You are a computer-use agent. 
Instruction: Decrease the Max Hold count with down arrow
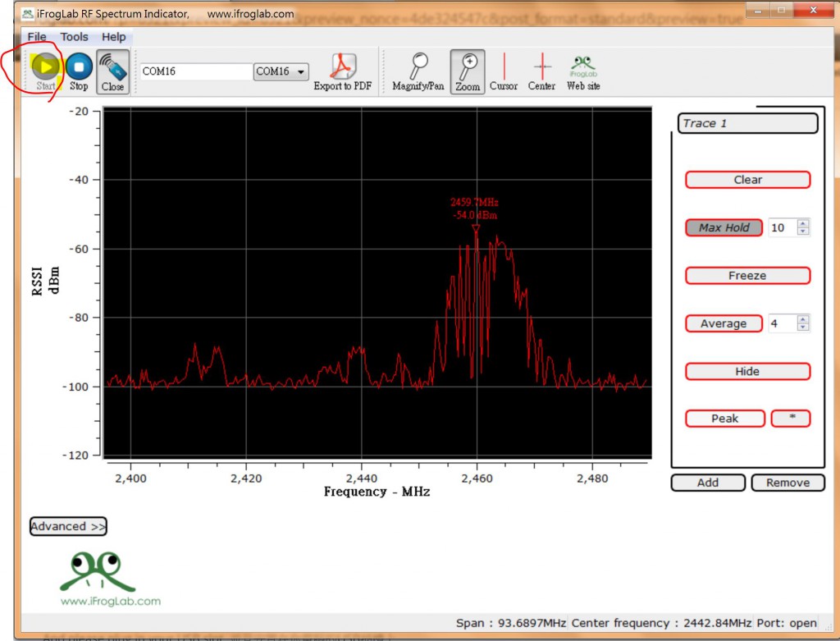point(803,231)
